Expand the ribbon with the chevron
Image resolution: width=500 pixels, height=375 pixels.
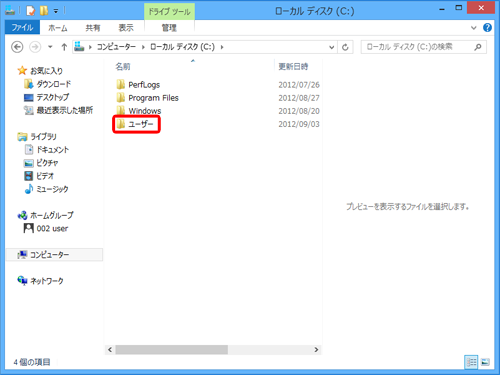tap(474, 28)
